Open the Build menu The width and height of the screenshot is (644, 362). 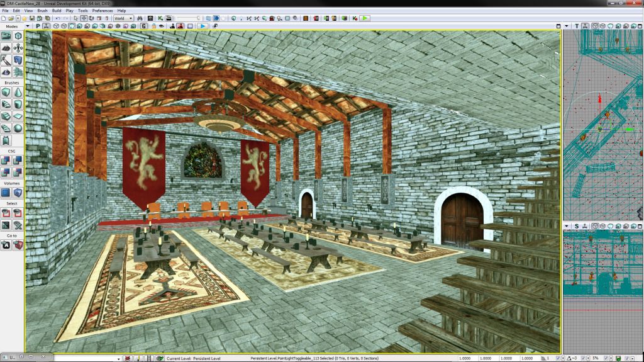[57, 11]
